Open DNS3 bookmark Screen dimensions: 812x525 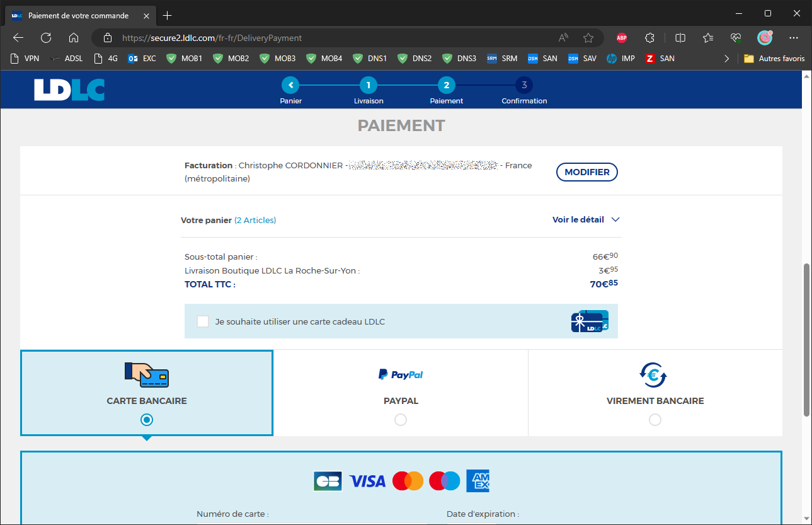[460, 59]
